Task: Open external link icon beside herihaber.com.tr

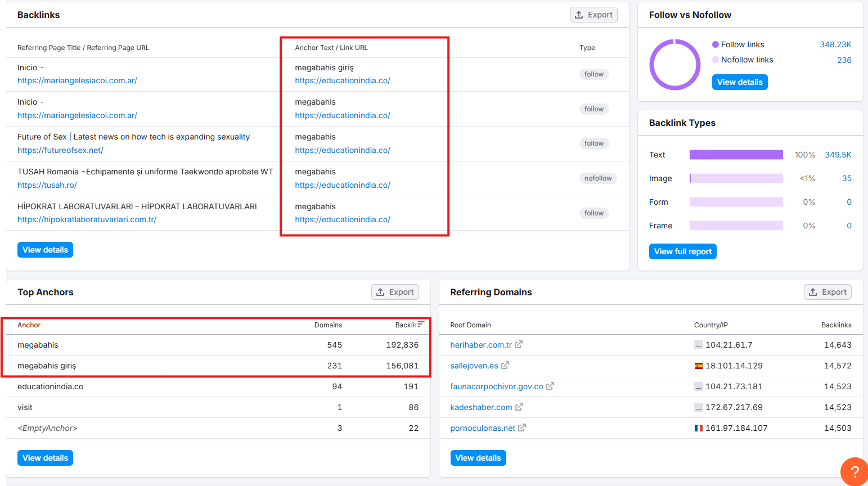Action: [x=519, y=344]
